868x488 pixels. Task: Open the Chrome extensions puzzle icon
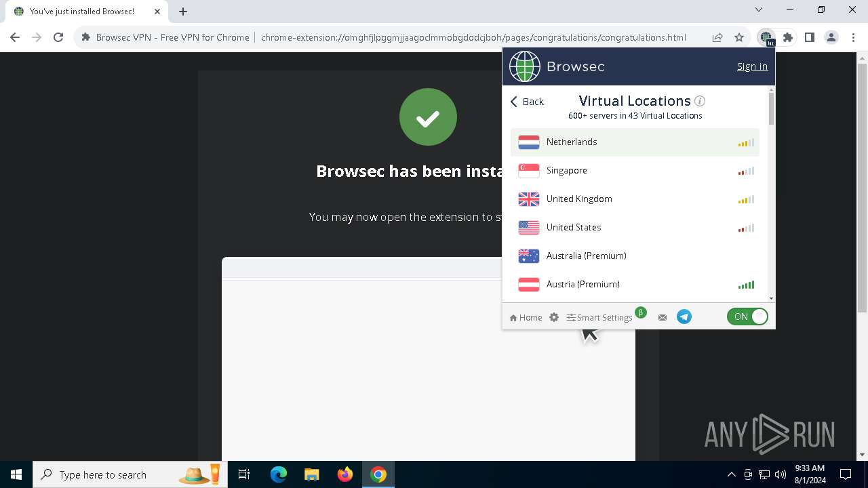click(788, 38)
